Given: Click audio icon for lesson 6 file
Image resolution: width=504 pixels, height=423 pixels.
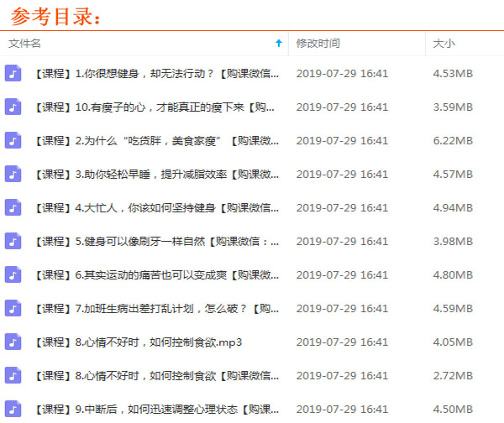Looking at the screenshot, I should coord(13,274).
